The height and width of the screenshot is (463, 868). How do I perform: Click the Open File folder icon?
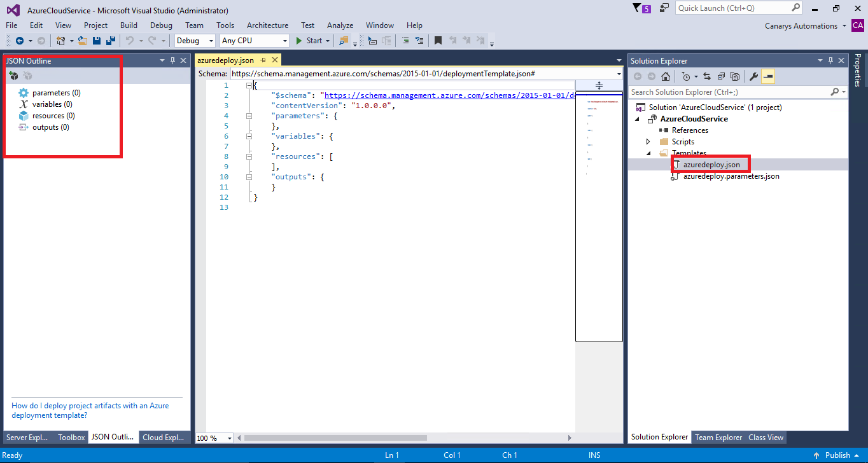[83, 41]
